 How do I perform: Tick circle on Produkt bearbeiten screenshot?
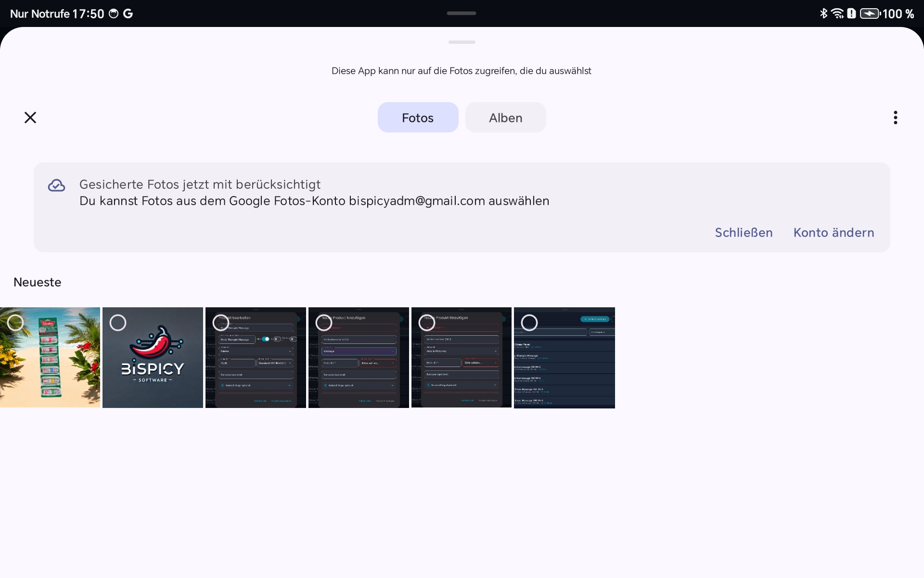coord(221,323)
